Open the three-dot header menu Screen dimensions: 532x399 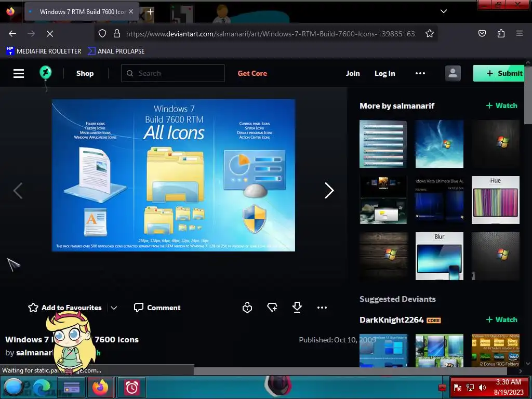(x=420, y=73)
